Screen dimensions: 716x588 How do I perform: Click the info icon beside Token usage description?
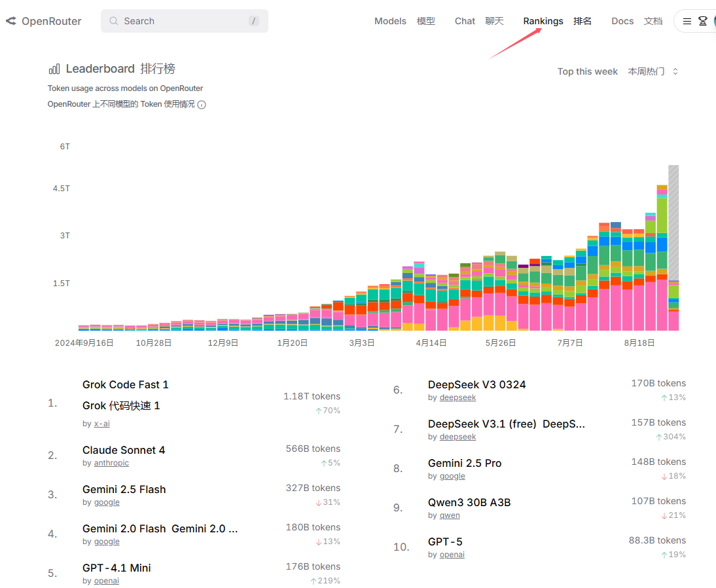pyautogui.click(x=202, y=105)
